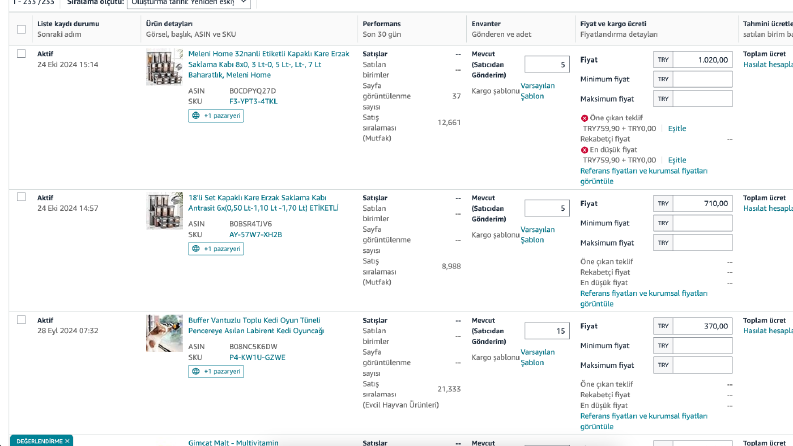Screen dimensions: 793x446
Task: Select all listings with header checkbox
Action: (21, 29)
